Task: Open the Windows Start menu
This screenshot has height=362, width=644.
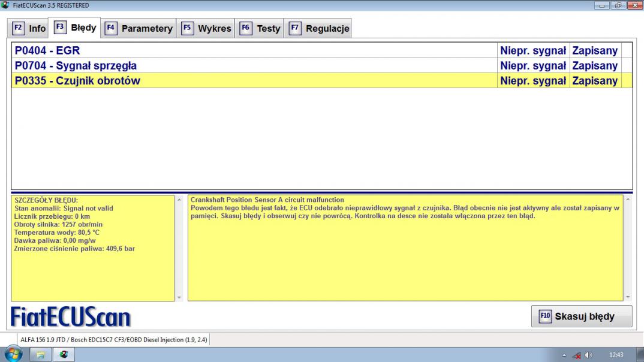Action: pyautogui.click(x=14, y=354)
